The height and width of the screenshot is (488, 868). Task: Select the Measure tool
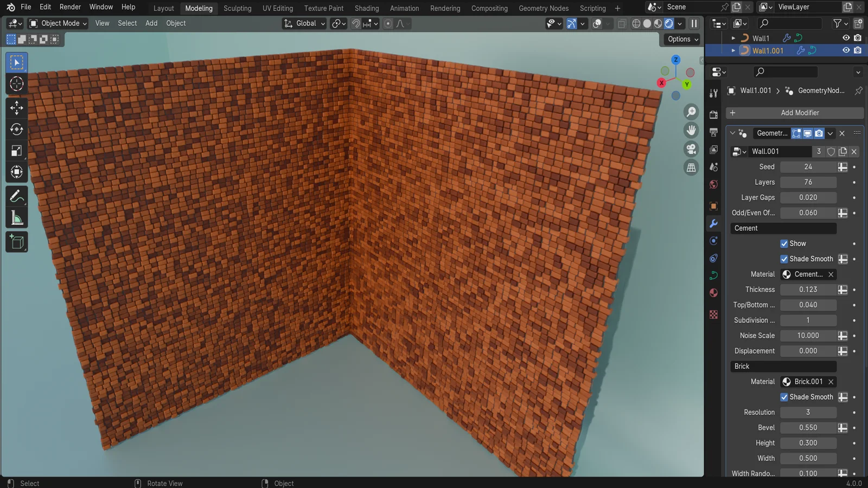[16, 217]
